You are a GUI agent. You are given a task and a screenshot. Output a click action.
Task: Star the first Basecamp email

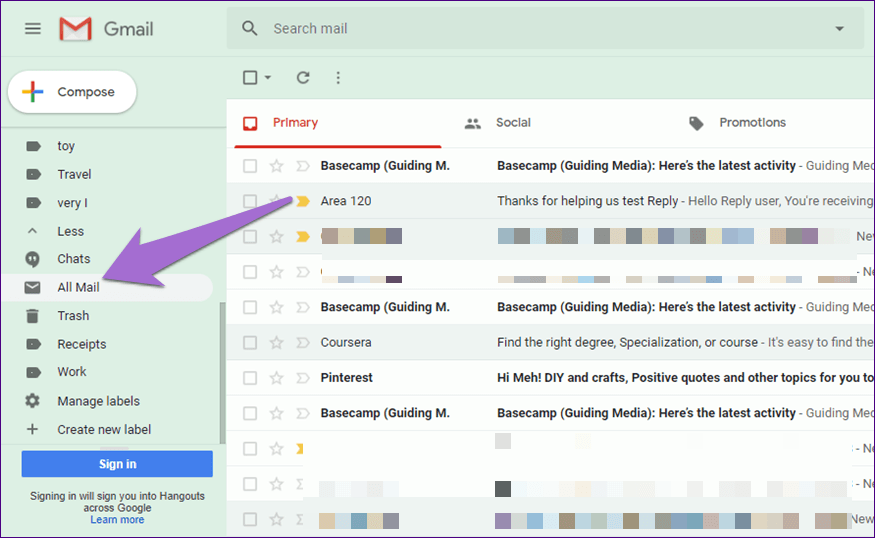click(276, 166)
